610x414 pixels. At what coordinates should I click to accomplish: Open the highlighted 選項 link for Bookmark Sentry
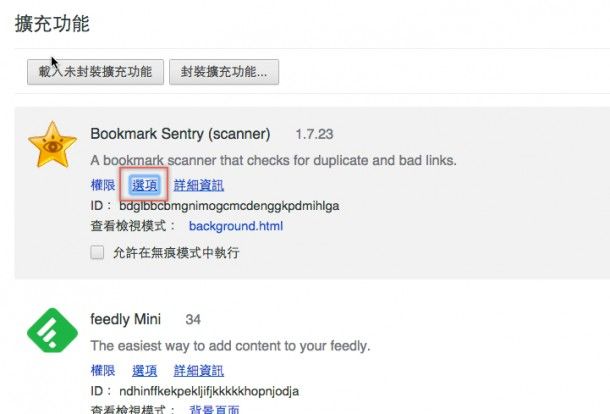[x=144, y=185]
